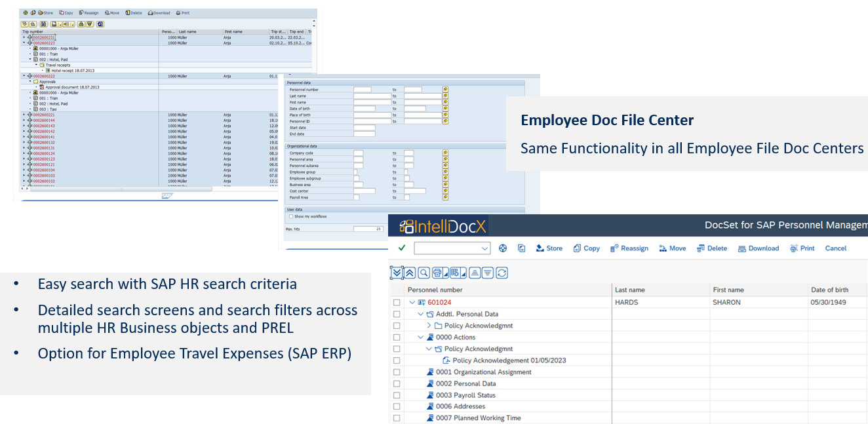Click Reassign in the travel window toolbar

click(89, 12)
